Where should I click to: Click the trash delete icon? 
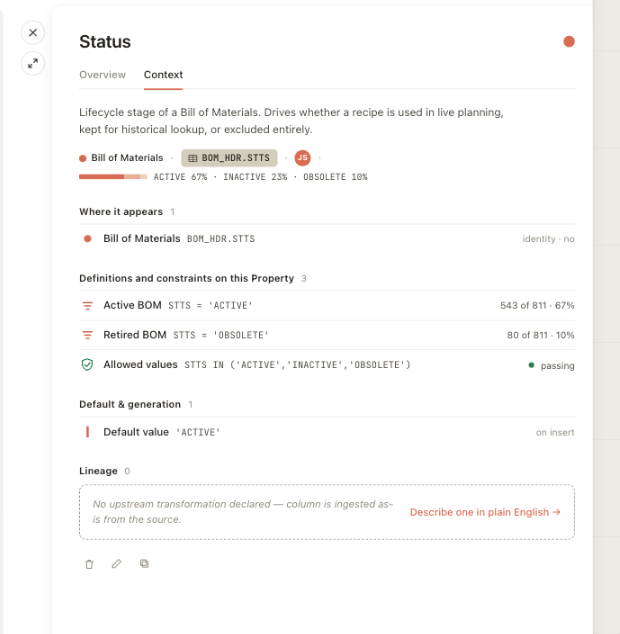pyautogui.click(x=89, y=564)
